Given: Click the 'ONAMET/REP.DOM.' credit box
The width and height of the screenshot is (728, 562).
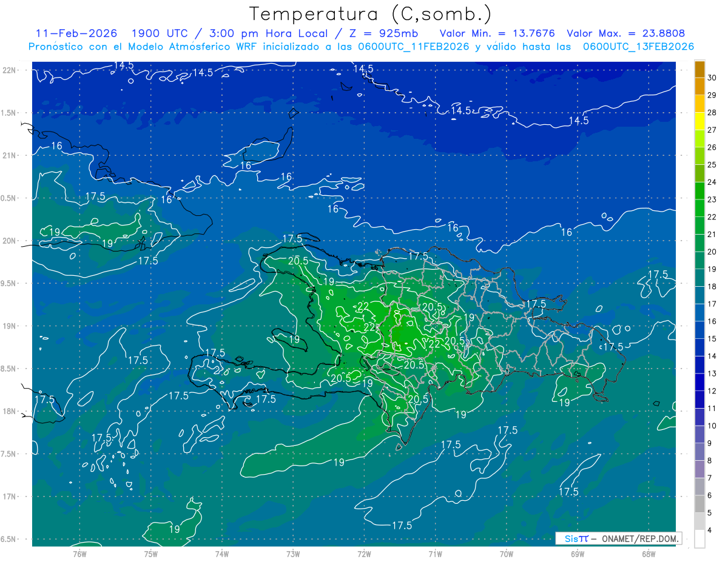Looking at the screenshot, I should click(619, 538).
